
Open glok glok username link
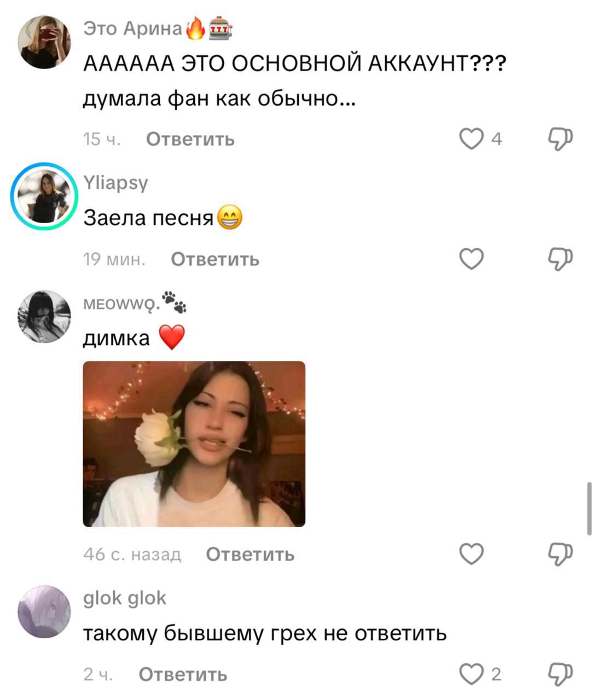point(125,598)
